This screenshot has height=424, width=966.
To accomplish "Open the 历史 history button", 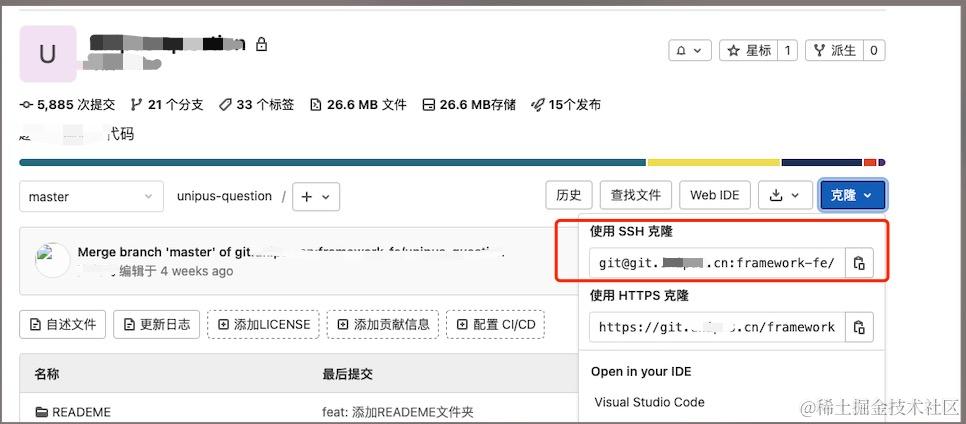I will 569,195.
